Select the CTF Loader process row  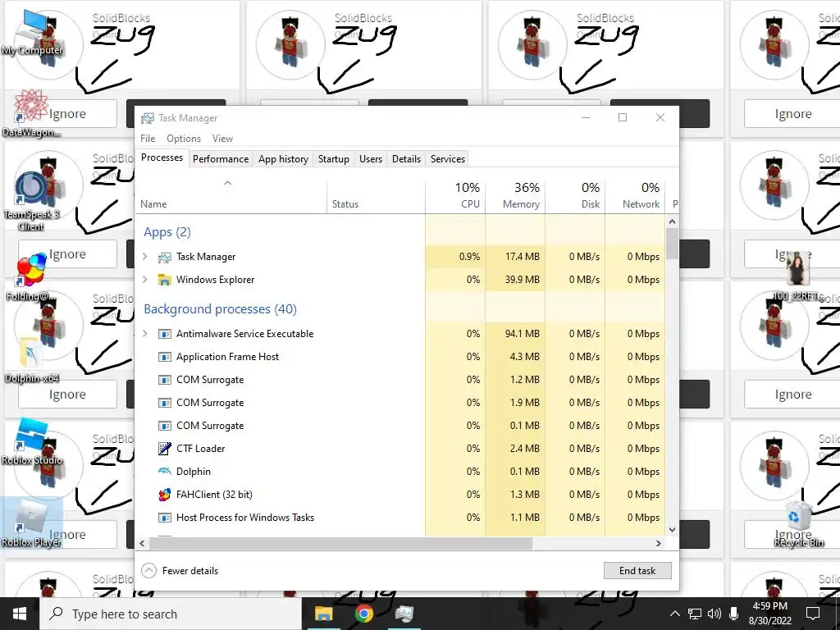[x=400, y=449]
